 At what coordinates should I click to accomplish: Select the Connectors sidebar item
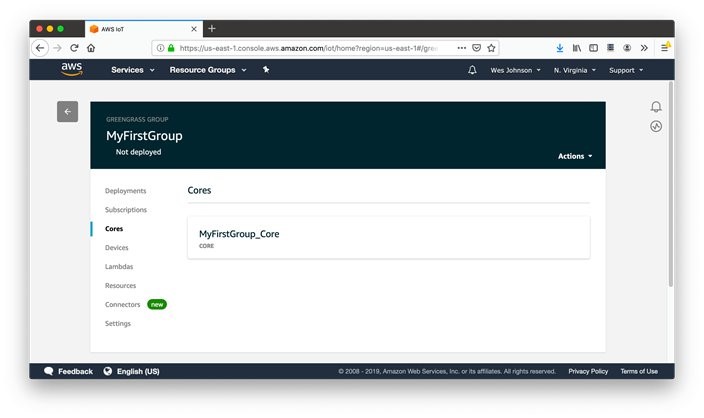[x=123, y=304]
